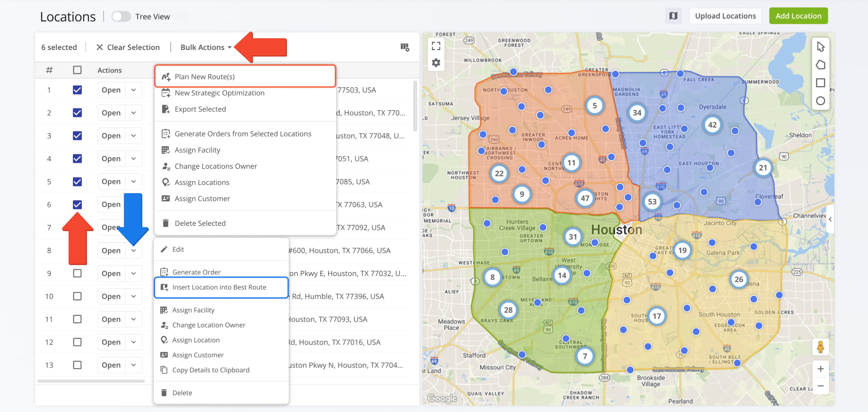Select New Strategic Optimization menu item

[245, 93]
